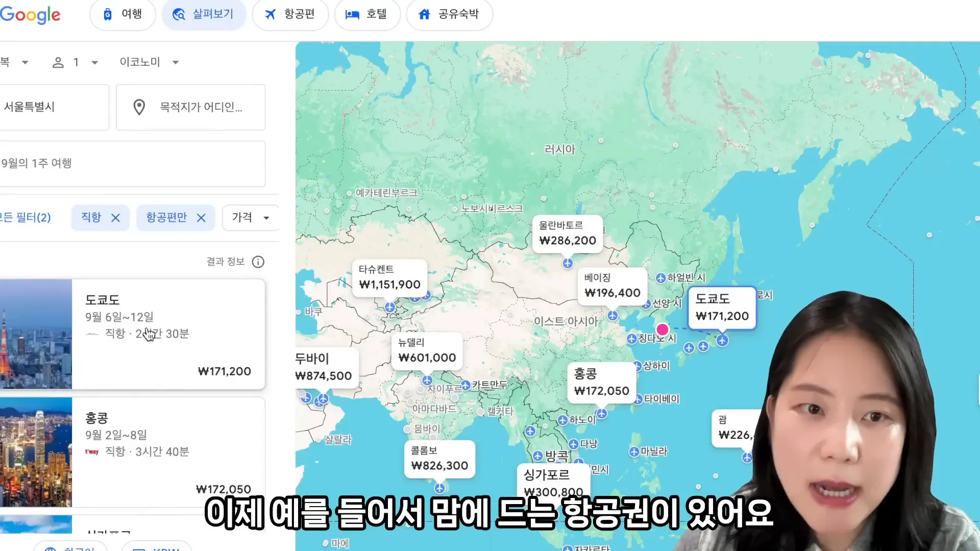Click the 홍콩 dates 9월 2일~8일
The width and height of the screenshot is (980, 551).
click(x=116, y=435)
